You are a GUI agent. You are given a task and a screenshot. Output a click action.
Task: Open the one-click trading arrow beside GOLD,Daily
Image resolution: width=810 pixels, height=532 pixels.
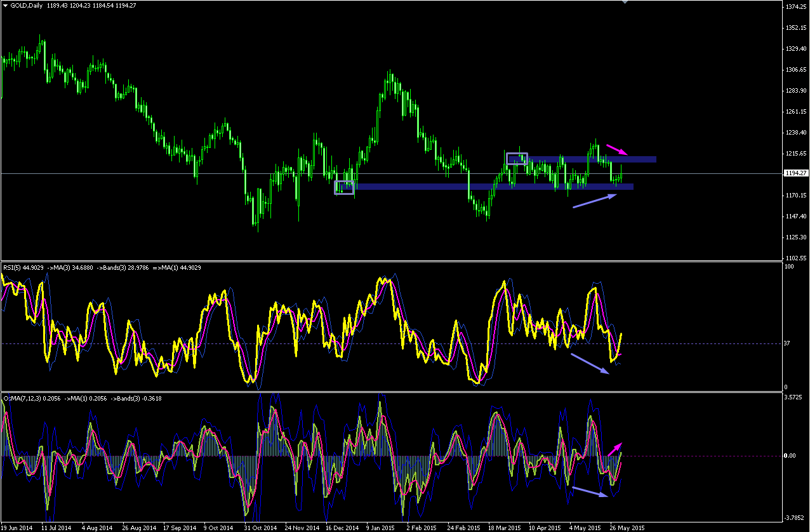point(5,6)
